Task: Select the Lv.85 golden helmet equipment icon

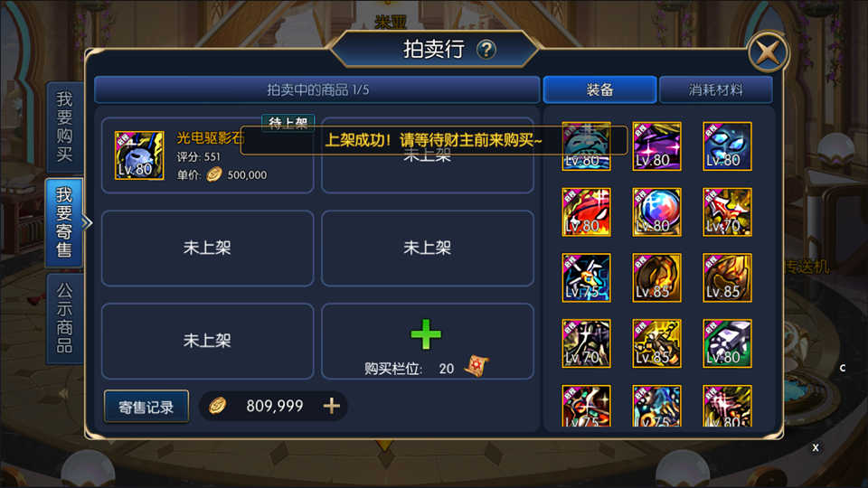Action: 656,277
